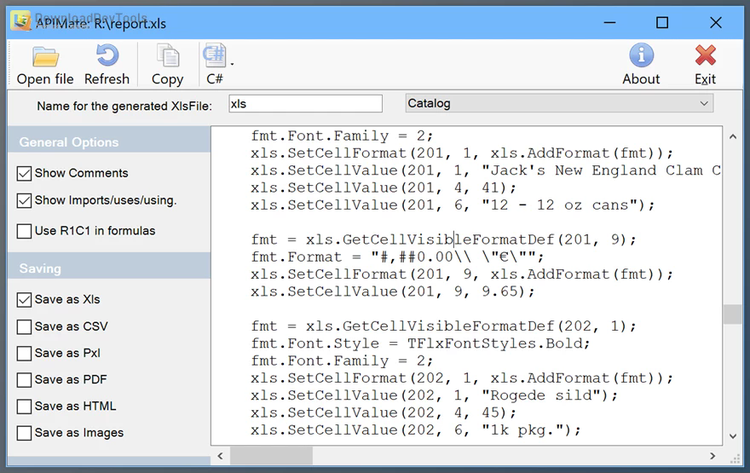Select the C# language button
Image resolution: width=750 pixels, height=473 pixels.
pyautogui.click(x=214, y=65)
